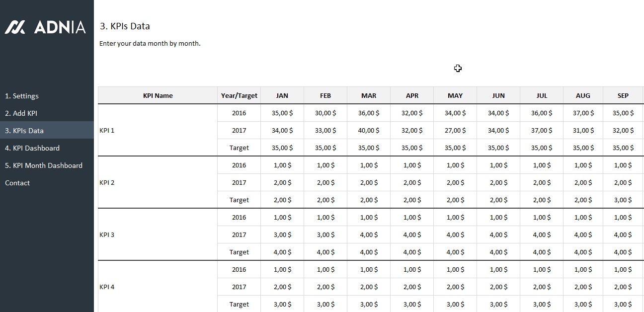Go to Add KPI page

coord(21,113)
